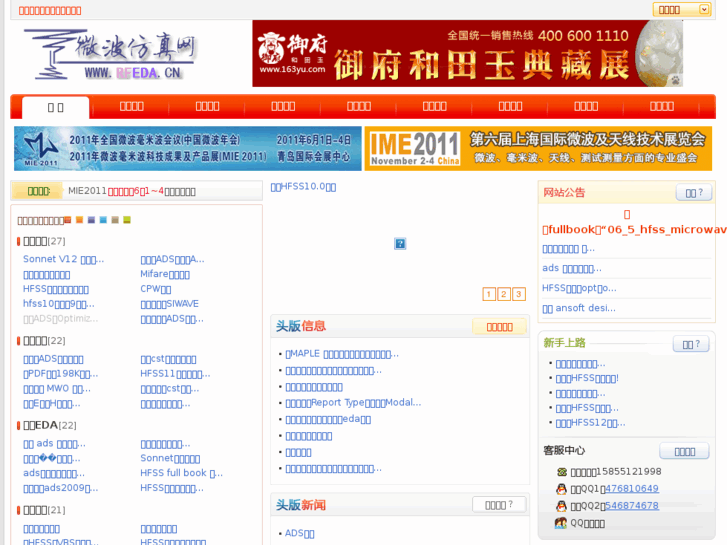Viewport: 727px width, 545px height.
Task: Open the 御府和田玉典藏展 banner ad
Action: (467, 53)
